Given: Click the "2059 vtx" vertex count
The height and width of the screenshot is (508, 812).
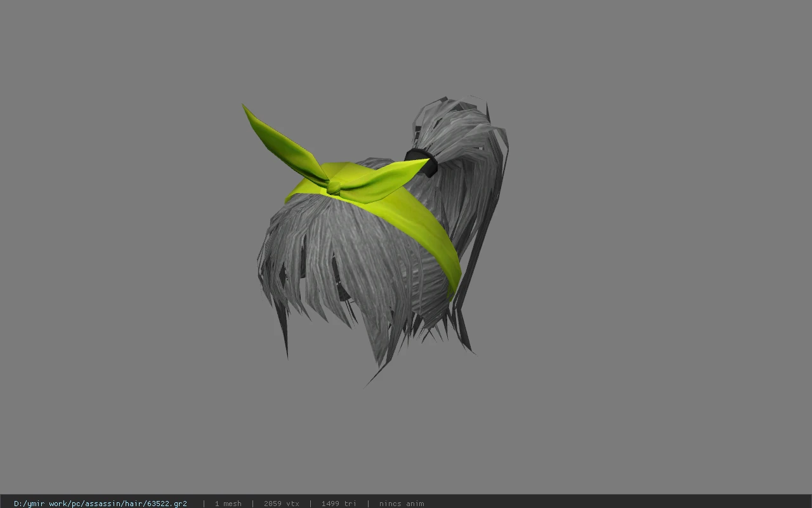Looking at the screenshot, I should [x=281, y=504].
